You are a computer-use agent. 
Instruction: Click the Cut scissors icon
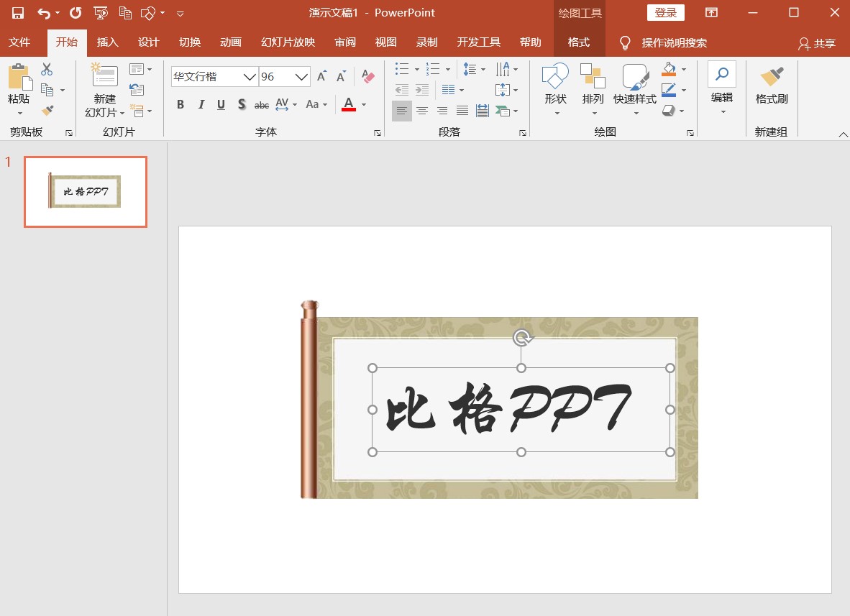coord(47,70)
